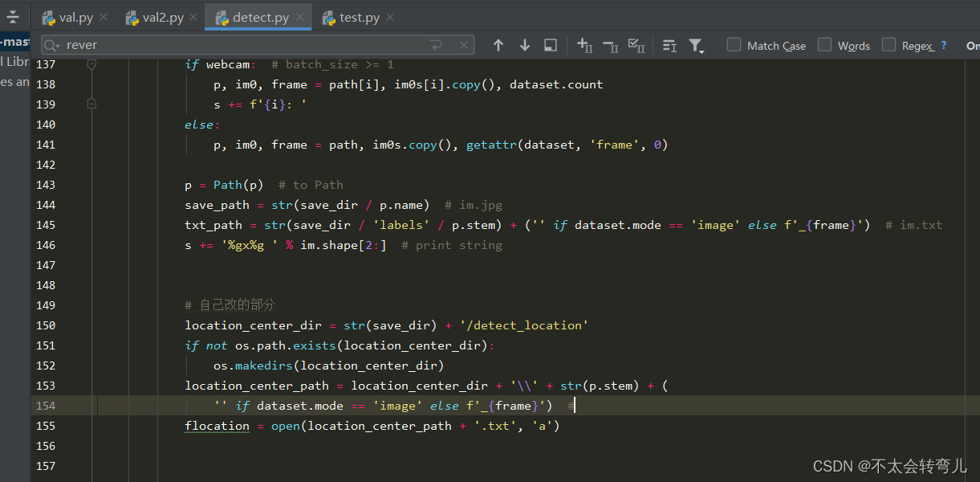Open find results in the Find window

point(551,46)
